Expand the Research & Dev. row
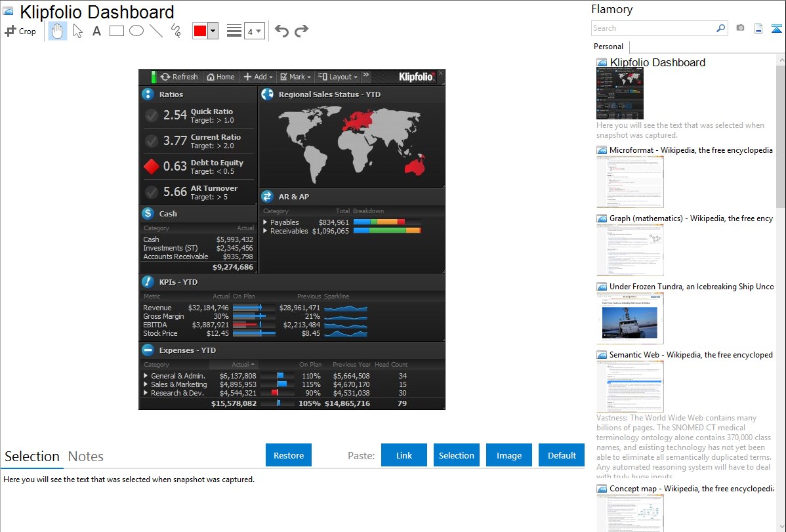Image resolution: width=786 pixels, height=532 pixels. point(146,393)
